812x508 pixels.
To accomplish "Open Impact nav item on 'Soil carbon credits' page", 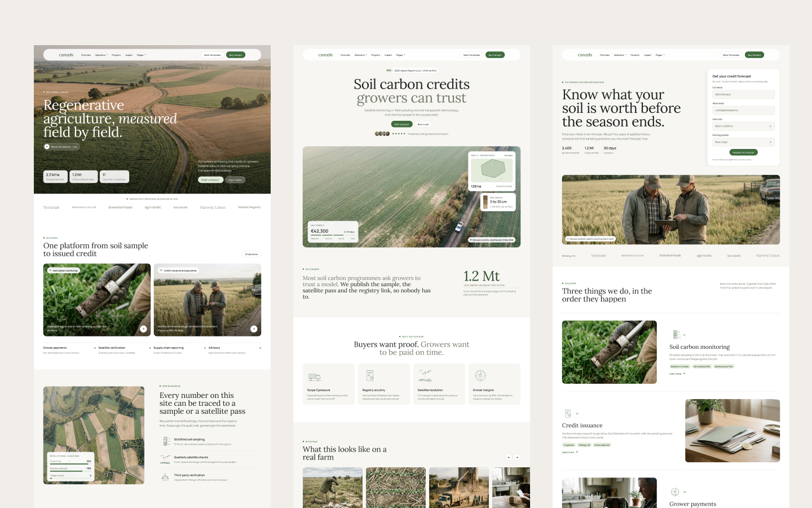I will [388, 55].
